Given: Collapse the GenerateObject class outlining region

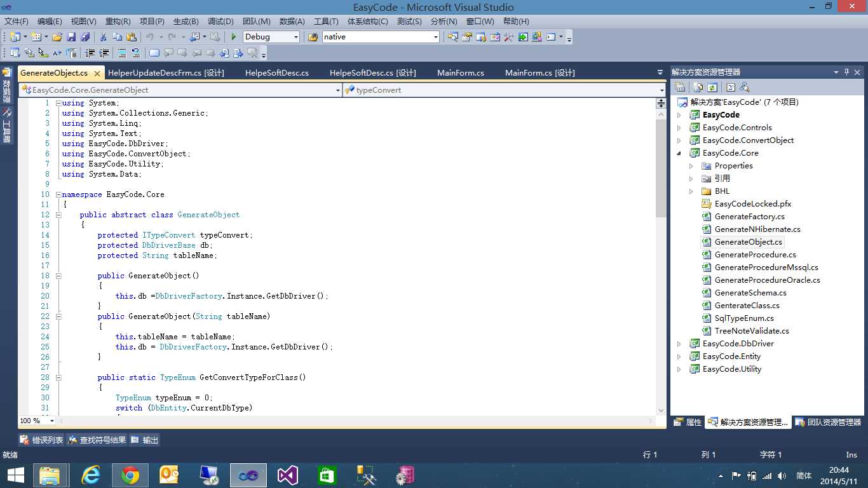Looking at the screenshot, I should [x=58, y=215].
